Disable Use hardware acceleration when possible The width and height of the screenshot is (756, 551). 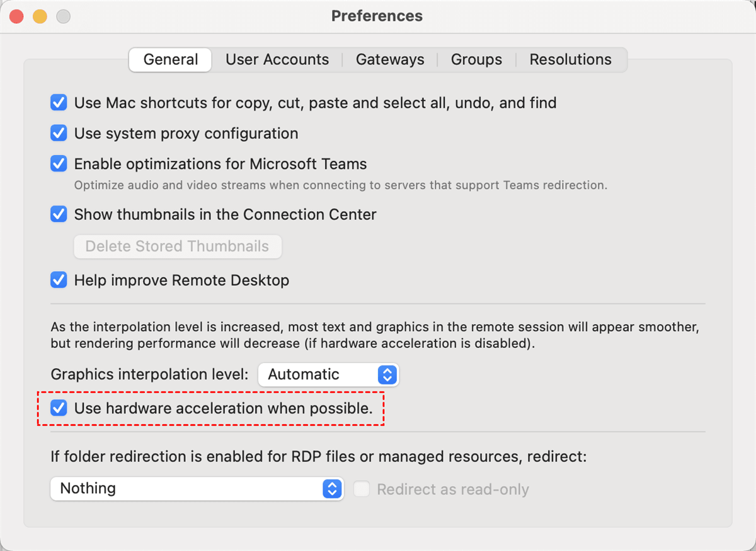coord(59,409)
